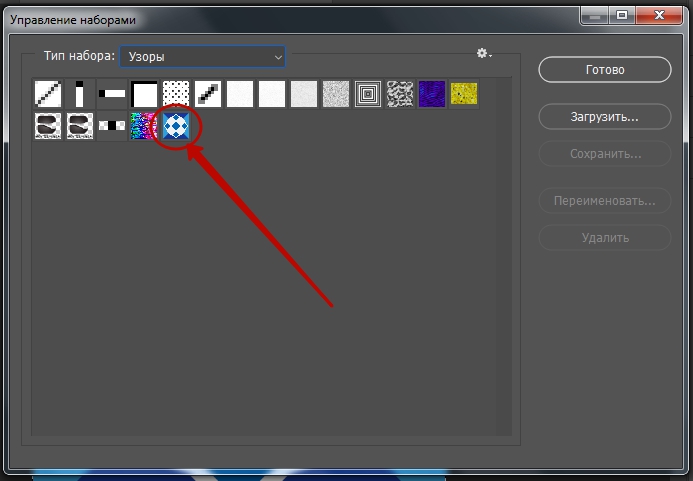Screen dimensions: 693x481
Task: Select the rainbow colored noise pattern
Action: pyautogui.click(x=144, y=126)
